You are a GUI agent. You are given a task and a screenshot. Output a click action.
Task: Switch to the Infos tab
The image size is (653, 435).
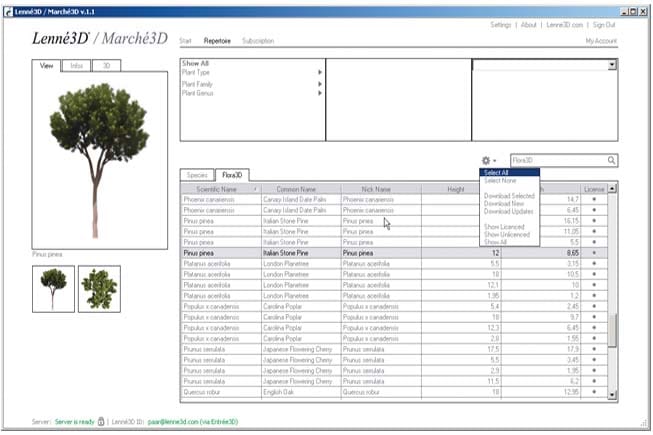click(x=76, y=66)
